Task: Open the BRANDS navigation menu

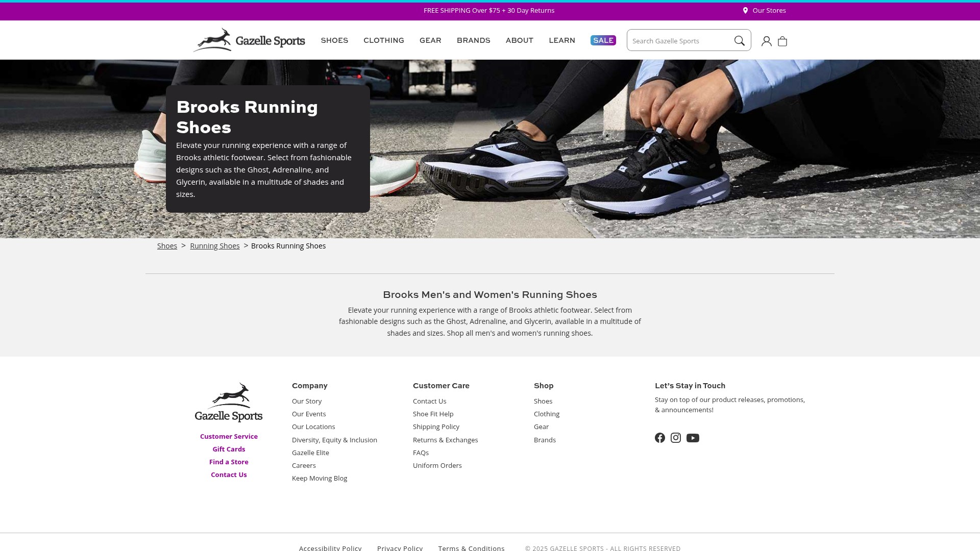Action: point(474,40)
